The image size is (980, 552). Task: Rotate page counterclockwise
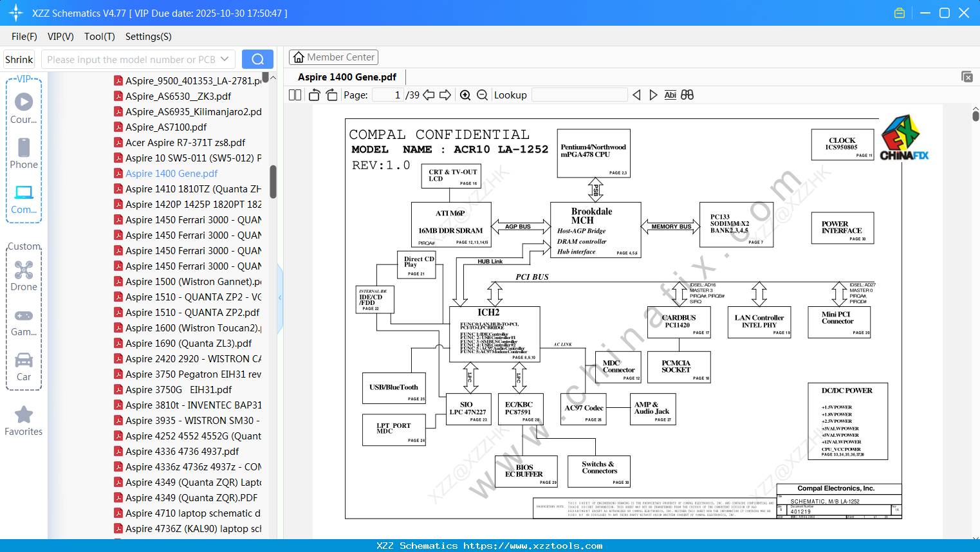tap(315, 95)
